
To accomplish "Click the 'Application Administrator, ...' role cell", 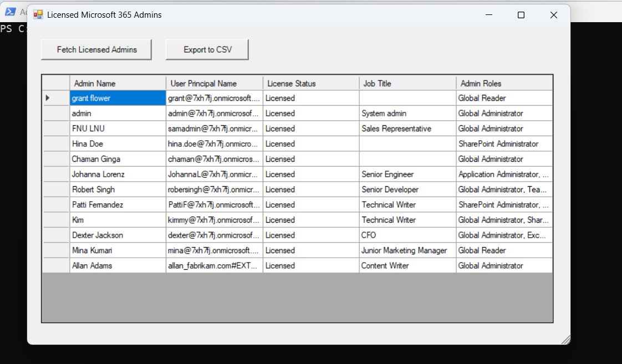I will coord(504,174).
